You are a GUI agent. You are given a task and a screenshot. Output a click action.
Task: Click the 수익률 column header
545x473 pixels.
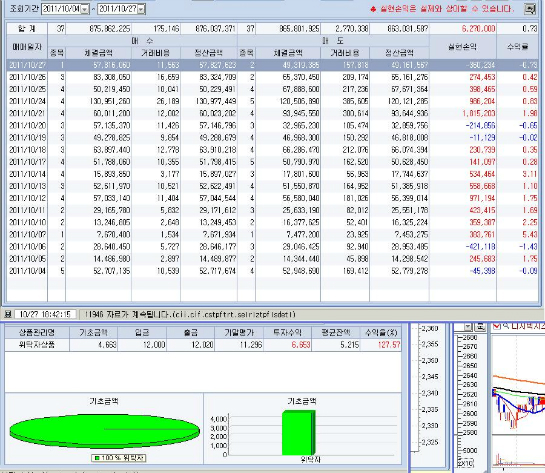pos(518,47)
